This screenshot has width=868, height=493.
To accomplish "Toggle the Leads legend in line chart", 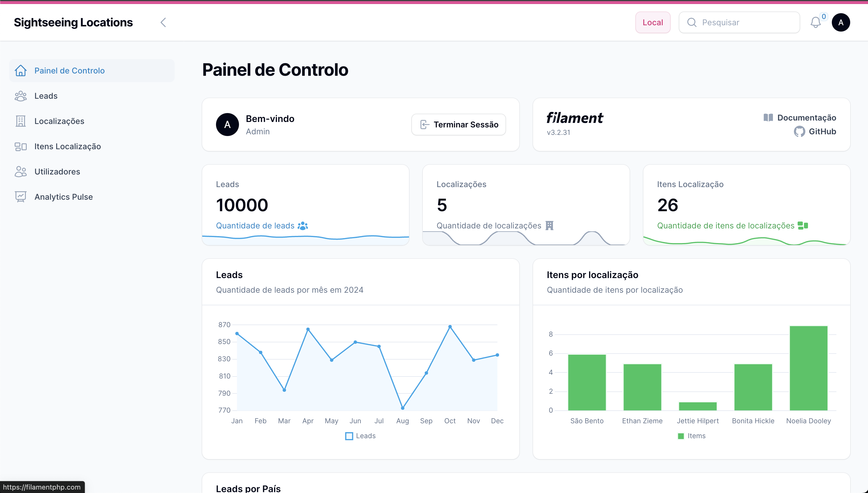I will (360, 436).
